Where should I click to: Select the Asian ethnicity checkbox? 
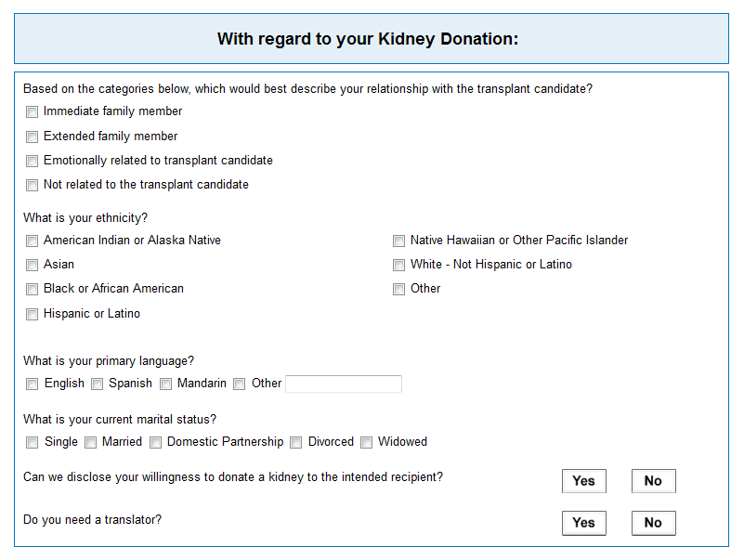pos(32,265)
